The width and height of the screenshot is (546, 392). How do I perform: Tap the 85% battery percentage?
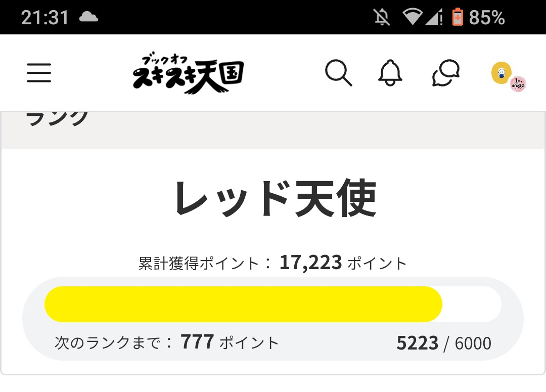[x=487, y=18]
